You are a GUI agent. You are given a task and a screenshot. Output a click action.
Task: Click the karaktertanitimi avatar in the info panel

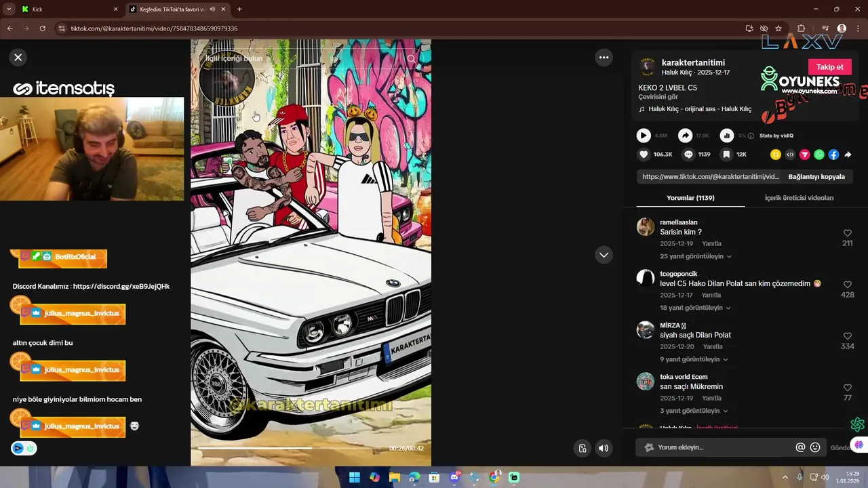(x=647, y=66)
